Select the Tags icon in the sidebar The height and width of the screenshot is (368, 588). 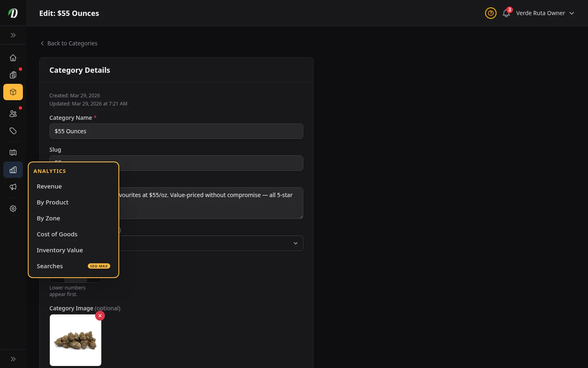[x=13, y=131]
